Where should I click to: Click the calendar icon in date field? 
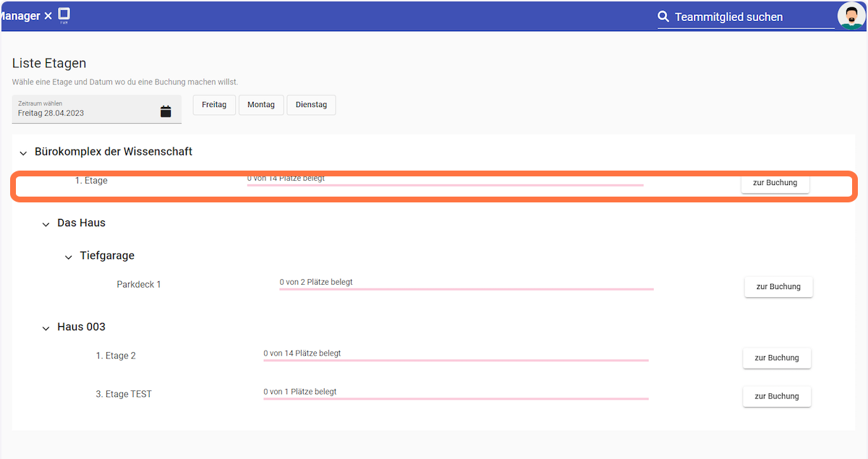pyautogui.click(x=166, y=111)
